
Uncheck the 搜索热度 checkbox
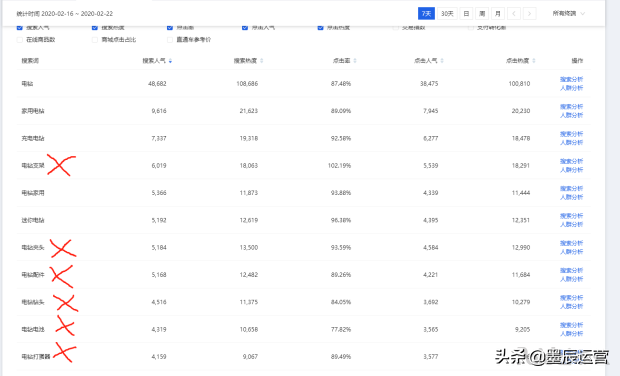[95, 27]
